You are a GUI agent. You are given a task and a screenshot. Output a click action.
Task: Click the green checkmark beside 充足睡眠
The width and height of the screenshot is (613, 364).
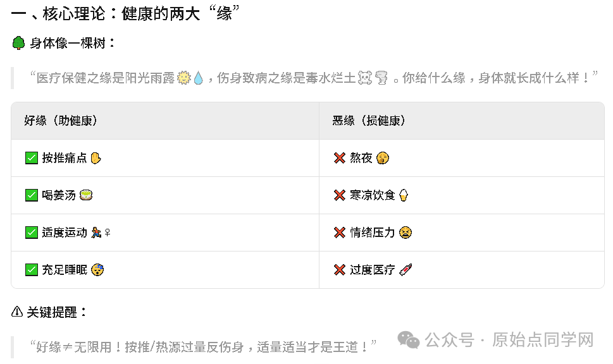pos(32,270)
